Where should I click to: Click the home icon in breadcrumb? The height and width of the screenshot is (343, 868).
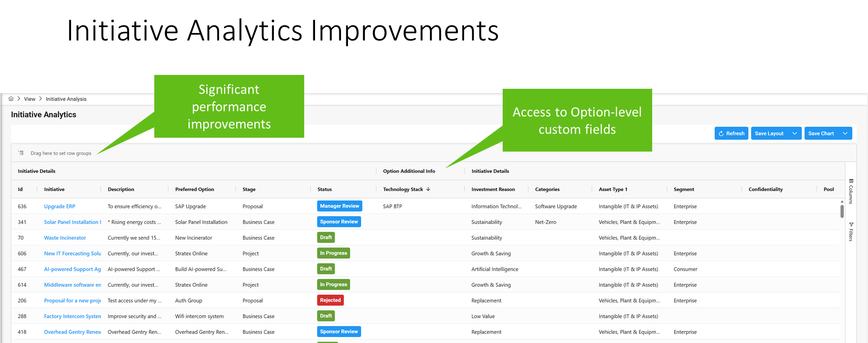click(11, 99)
